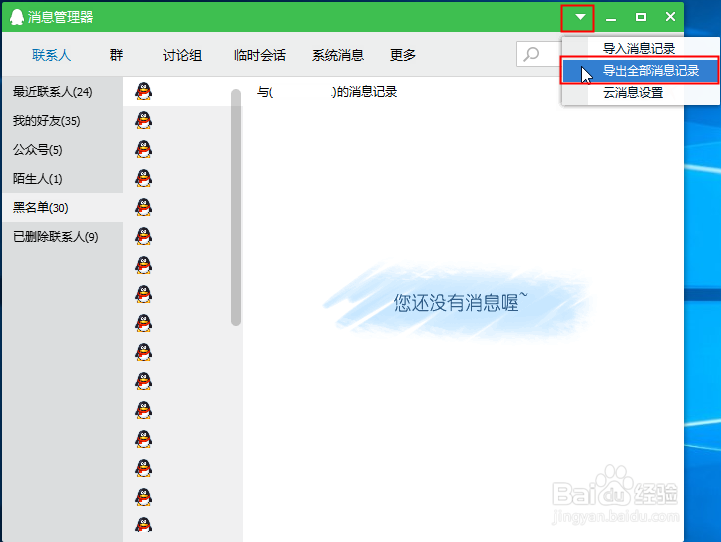This screenshot has height=542, width=721.
Task: Open the 讨论组 tab
Action: (183, 55)
